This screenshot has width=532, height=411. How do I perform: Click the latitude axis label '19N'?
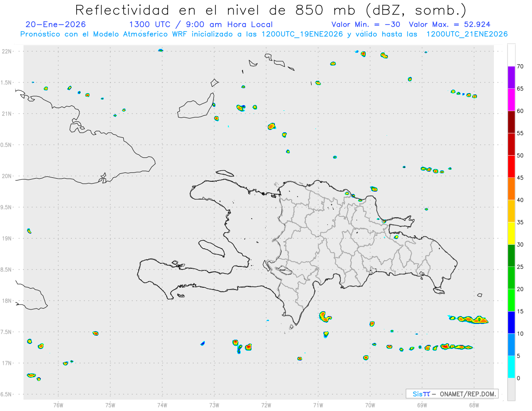tap(8, 239)
